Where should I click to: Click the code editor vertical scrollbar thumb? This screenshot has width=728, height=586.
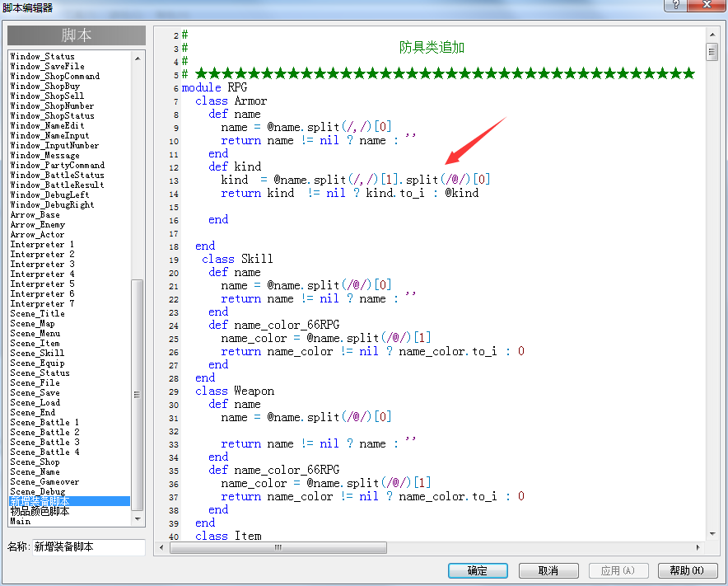(x=712, y=52)
